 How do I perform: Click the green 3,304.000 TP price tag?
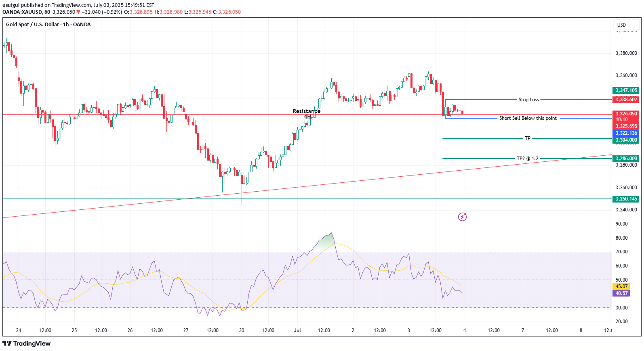tap(626, 140)
